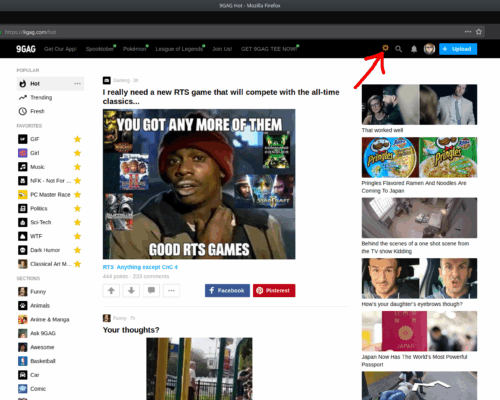Unfavorite Dark Humor section star
Image resolution: width=500 pixels, height=400 pixels.
coord(77,250)
